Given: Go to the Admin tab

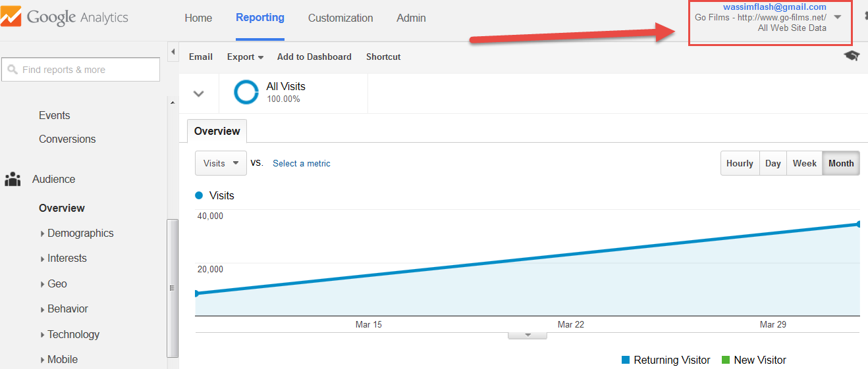Looking at the screenshot, I should pyautogui.click(x=411, y=18).
